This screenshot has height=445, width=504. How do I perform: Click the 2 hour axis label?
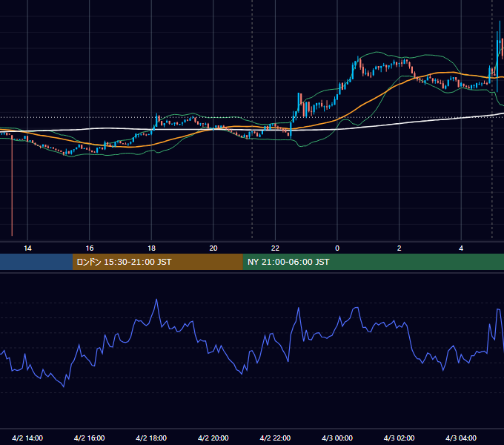click(x=399, y=248)
